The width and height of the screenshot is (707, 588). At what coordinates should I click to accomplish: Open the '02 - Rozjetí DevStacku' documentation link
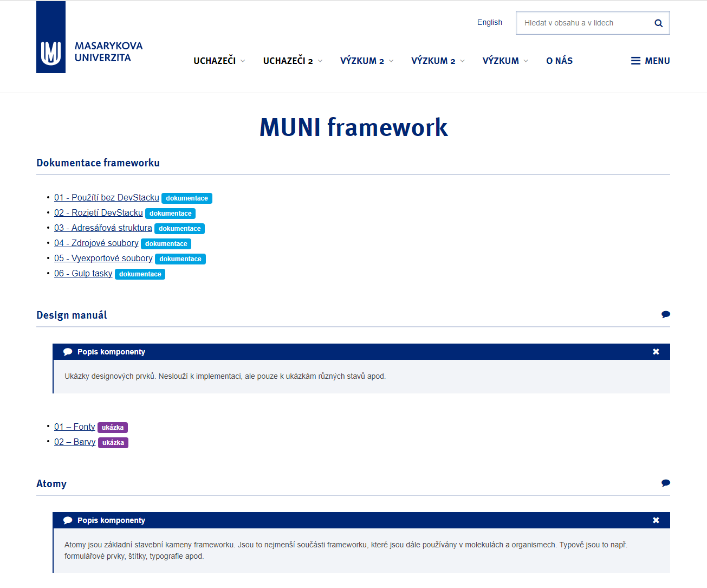(x=98, y=212)
